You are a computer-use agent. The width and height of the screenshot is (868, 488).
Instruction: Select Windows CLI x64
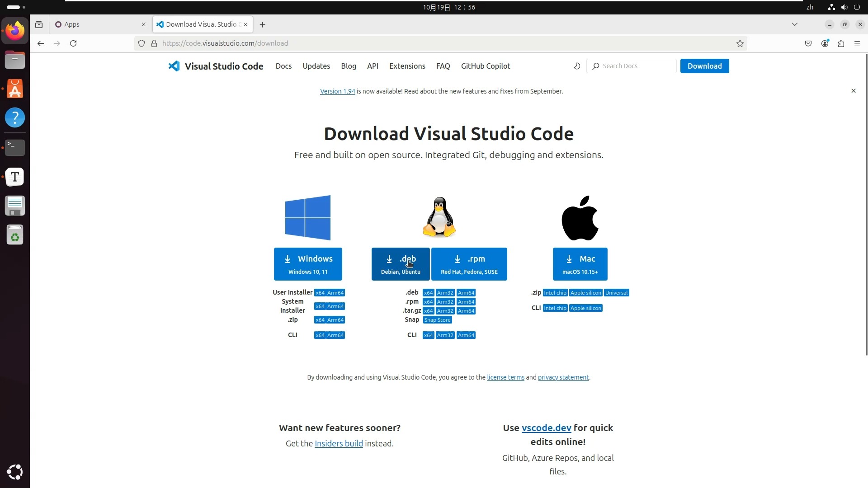[320, 335]
